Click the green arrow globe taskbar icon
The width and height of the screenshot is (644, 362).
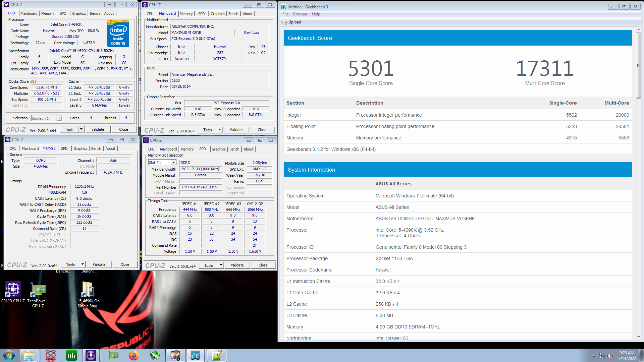(x=154, y=355)
